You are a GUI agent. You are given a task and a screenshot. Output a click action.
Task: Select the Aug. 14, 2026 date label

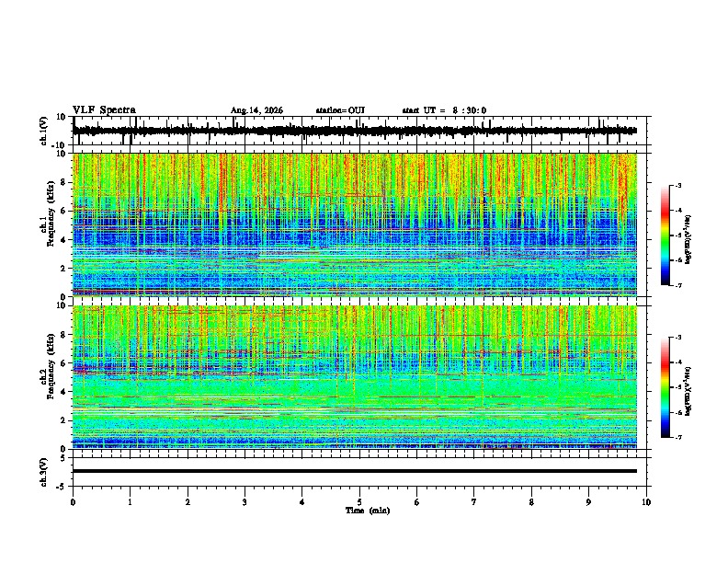(x=256, y=110)
